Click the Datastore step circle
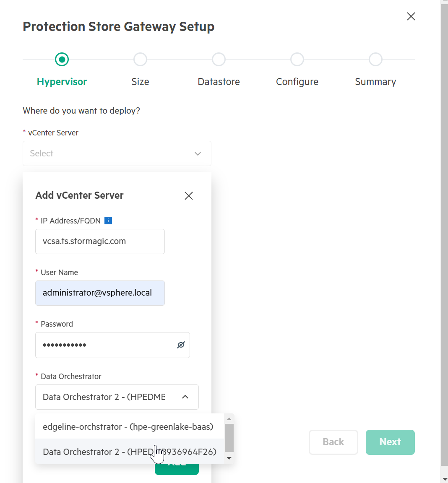 coord(219,60)
